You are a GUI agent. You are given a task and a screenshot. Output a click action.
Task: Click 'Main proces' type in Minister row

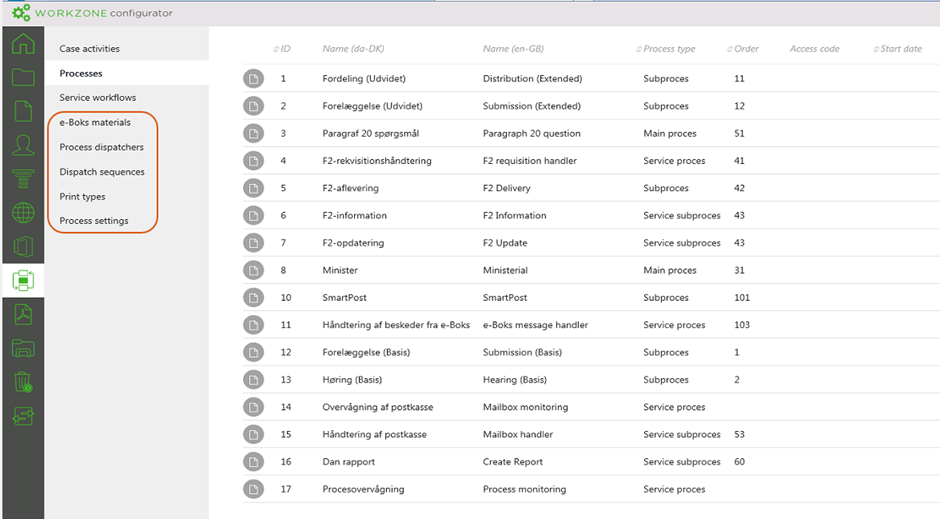(x=670, y=270)
